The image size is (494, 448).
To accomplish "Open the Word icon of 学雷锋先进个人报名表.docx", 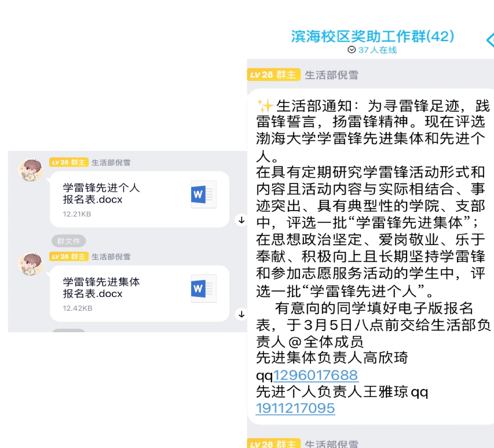I will click(x=203, y=194).
